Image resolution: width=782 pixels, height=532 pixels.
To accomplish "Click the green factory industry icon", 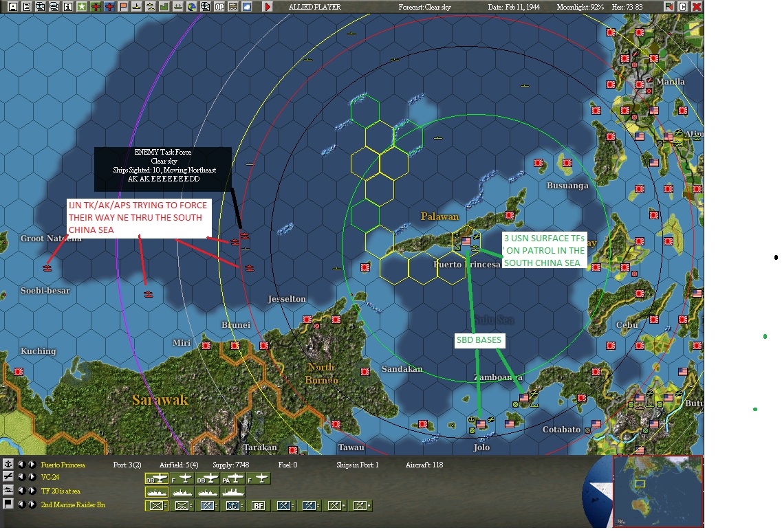I will 164,7.
